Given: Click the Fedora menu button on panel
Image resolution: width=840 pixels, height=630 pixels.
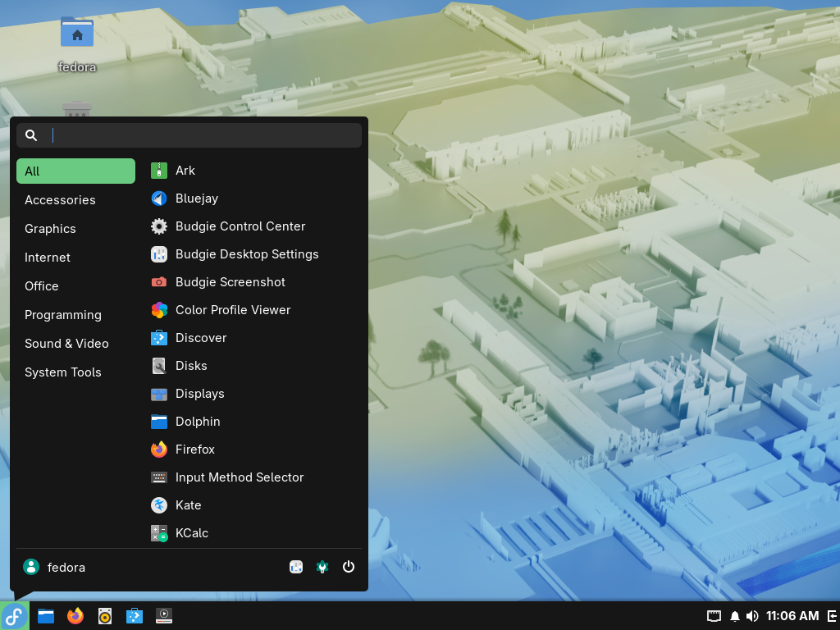Looking at the screenshot, I should (15, 616).
